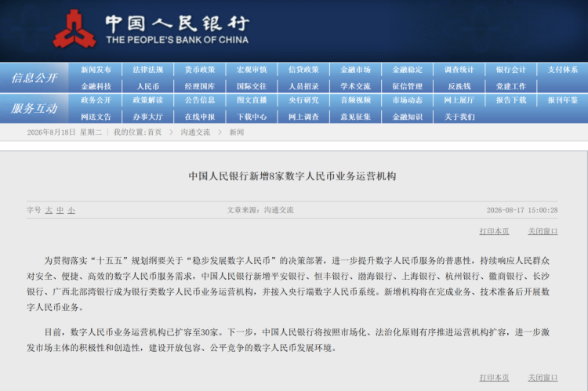
Task: Open 金融知识 navigation link
Action: click(x=407, y=117)
